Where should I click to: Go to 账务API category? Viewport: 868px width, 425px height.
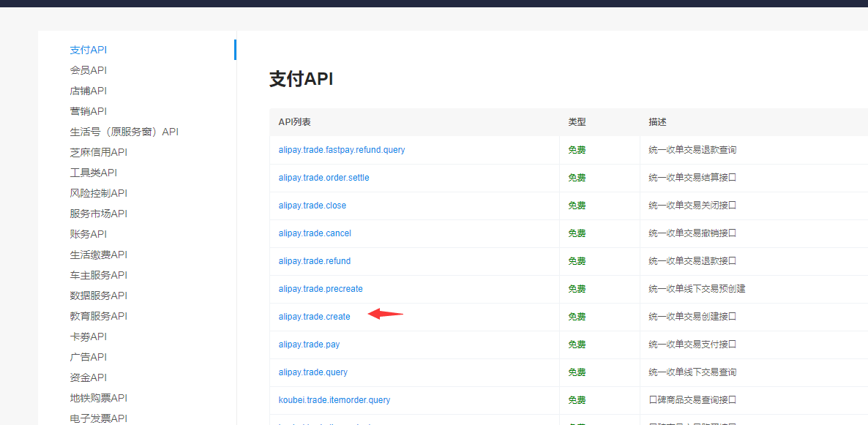[x=88, y=234]
